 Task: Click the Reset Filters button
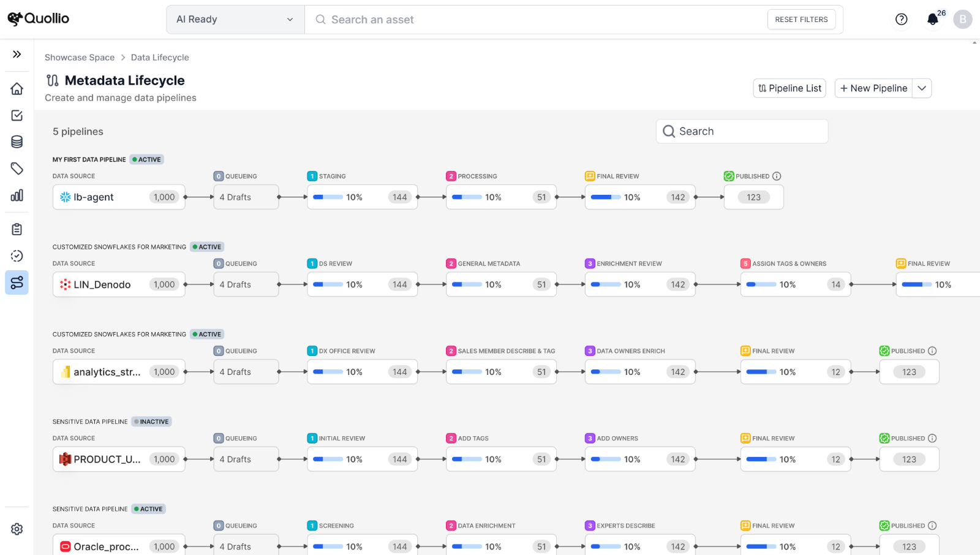tap(801, 20)
